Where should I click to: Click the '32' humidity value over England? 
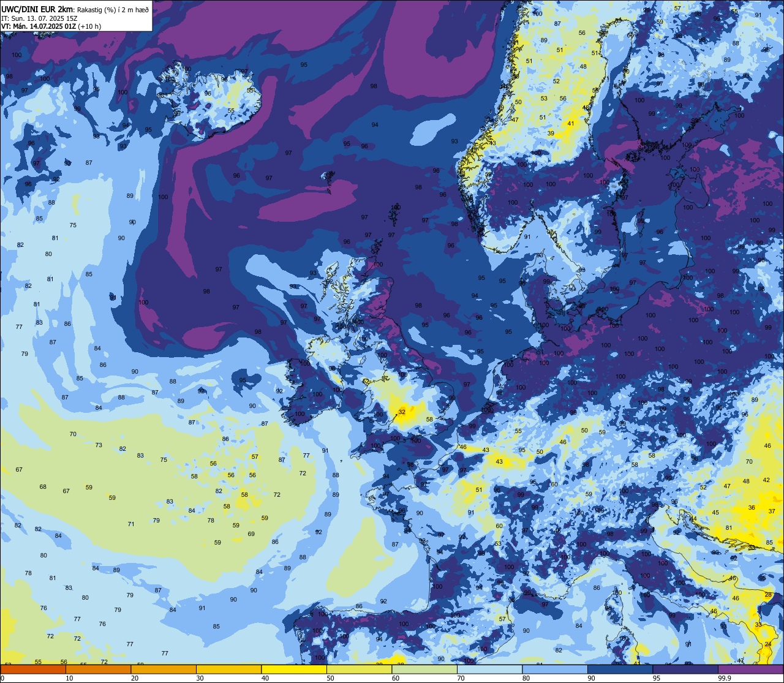tap(402, 412)
